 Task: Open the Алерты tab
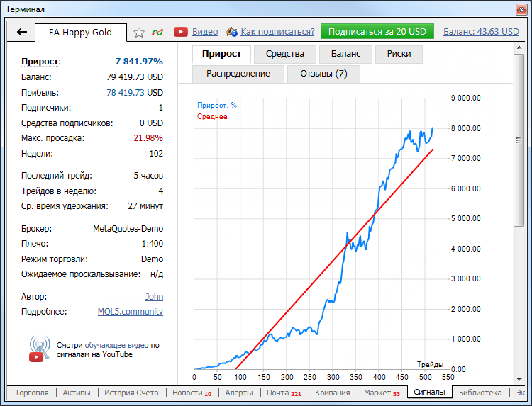(x=239, y=393)
